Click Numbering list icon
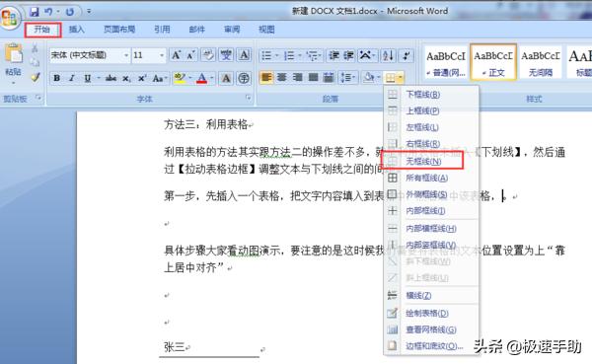Screen dimensions: 592x364 click(x=289, y=56)
